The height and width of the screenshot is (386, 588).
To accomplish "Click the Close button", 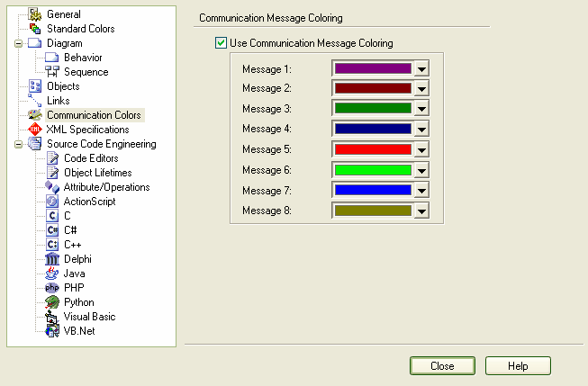I will 442,366.
